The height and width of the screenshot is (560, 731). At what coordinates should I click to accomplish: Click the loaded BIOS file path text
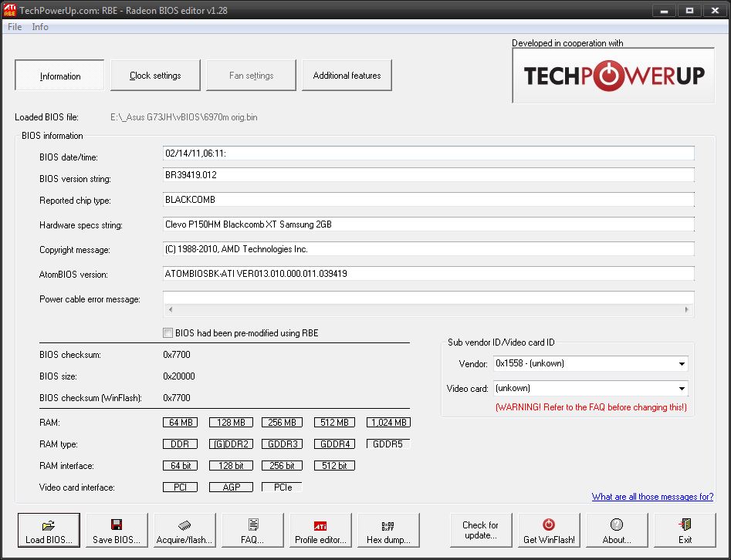pos(184,117)
